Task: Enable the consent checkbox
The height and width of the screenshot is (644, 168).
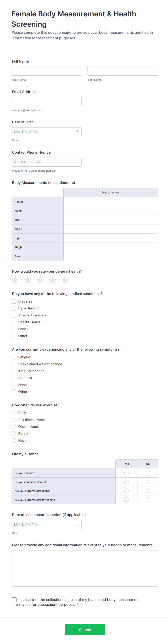Action: [x=14, y=599]
